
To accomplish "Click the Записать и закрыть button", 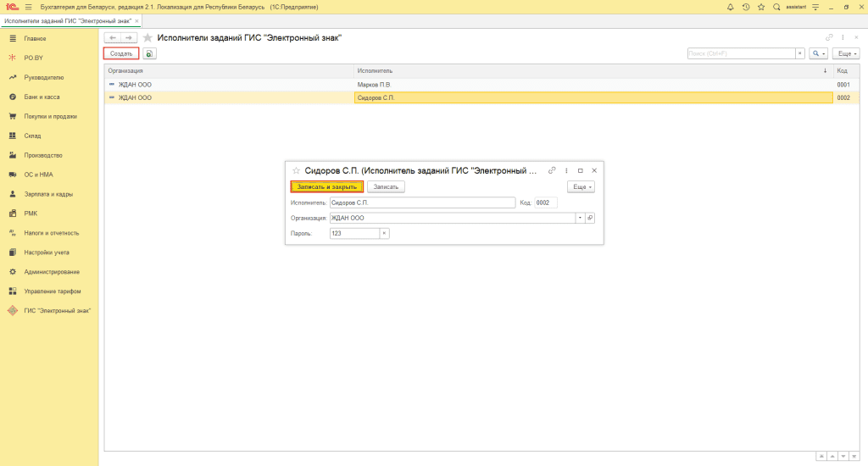I will coord(326,186).
